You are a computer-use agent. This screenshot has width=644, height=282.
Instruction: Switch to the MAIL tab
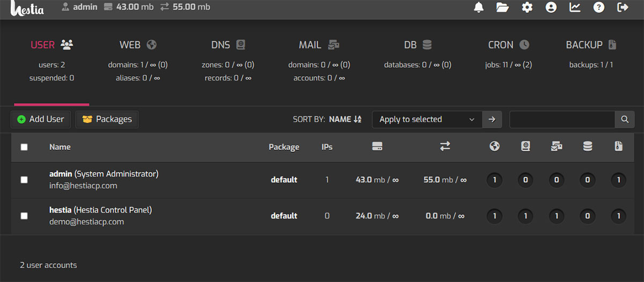(x=319, y=45)
